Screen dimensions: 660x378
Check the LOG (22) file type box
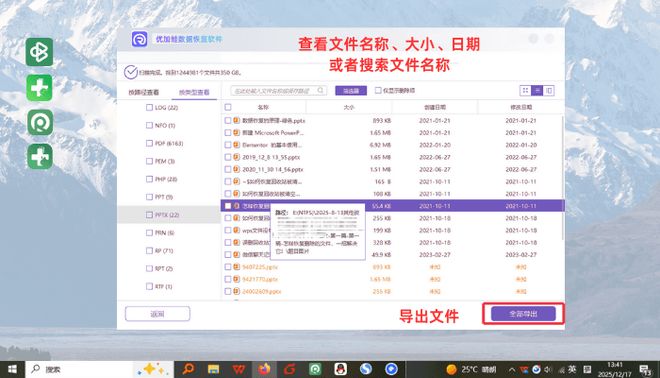[x=149, y=107]
